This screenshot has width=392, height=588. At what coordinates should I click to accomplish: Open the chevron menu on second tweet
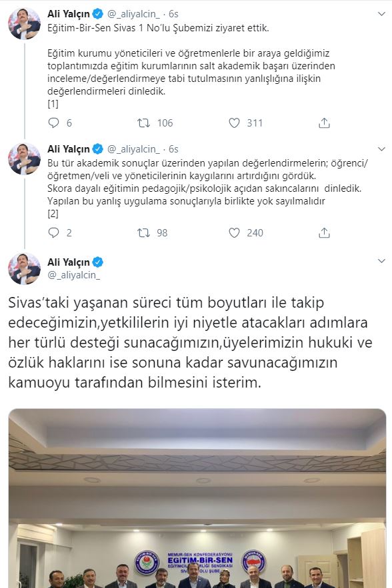[381, 149]
